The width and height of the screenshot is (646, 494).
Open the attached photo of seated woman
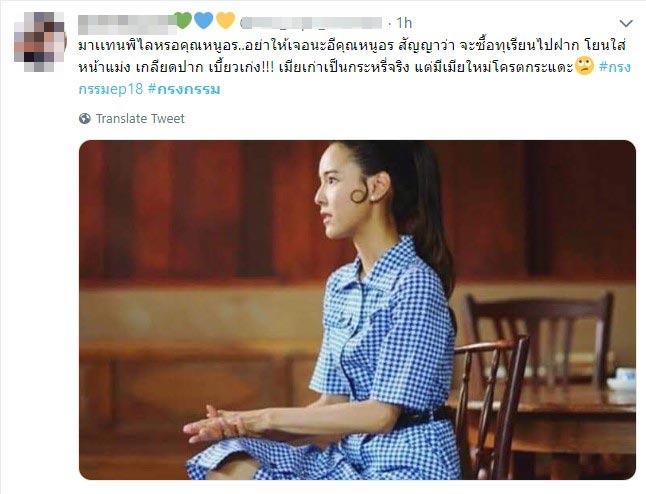pos(357,310)
